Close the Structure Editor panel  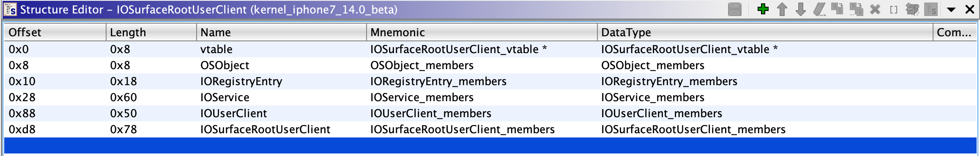[x=970, y=9]
